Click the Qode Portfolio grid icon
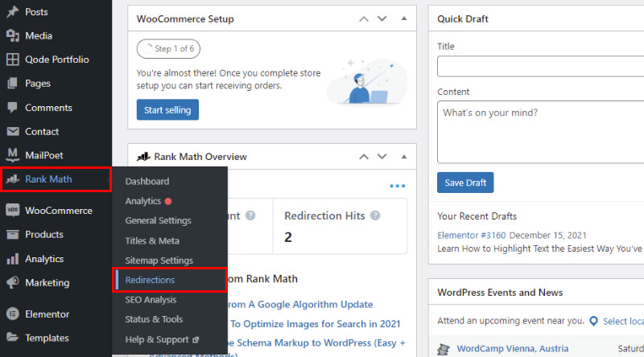Viewport: 644px width, 357px height. [x=13, y=59]
